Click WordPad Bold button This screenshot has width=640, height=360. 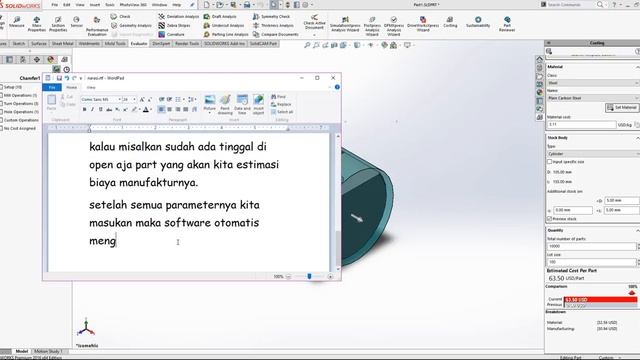(84, 109)
